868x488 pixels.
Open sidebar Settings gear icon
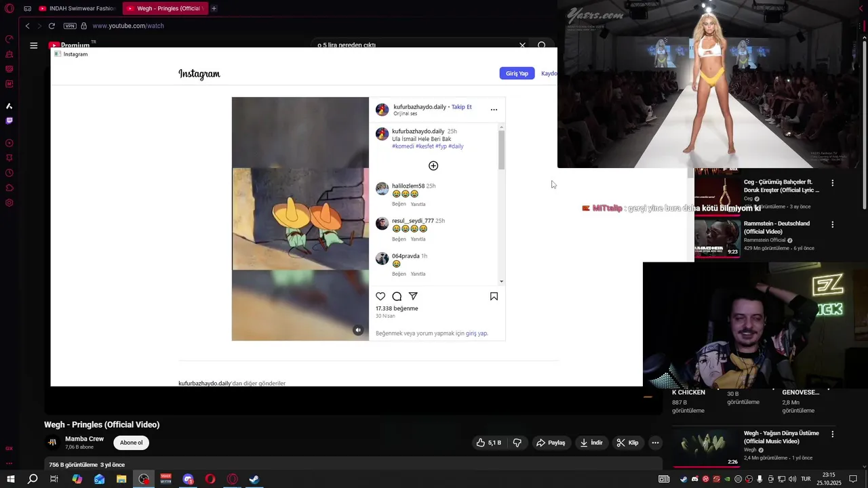(9, 203)
